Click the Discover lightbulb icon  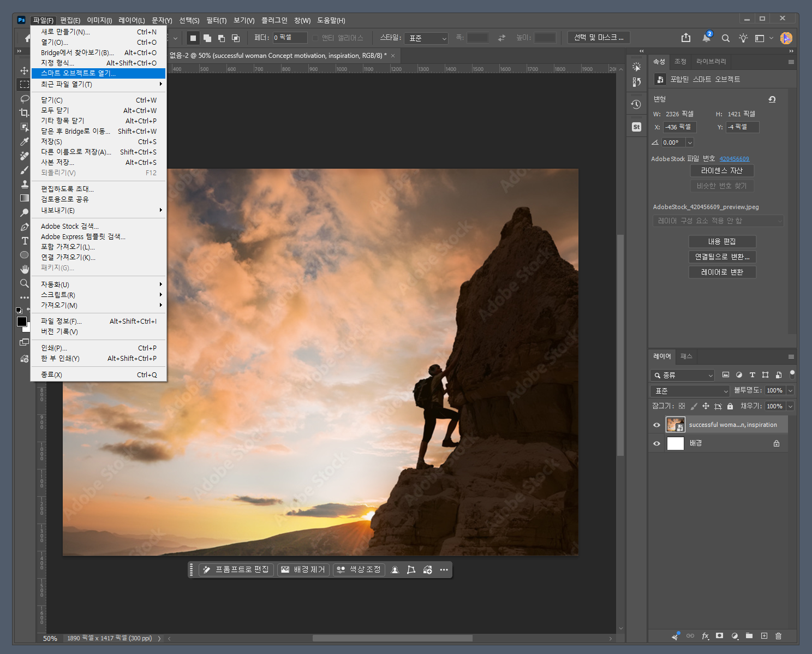point(743,38)
